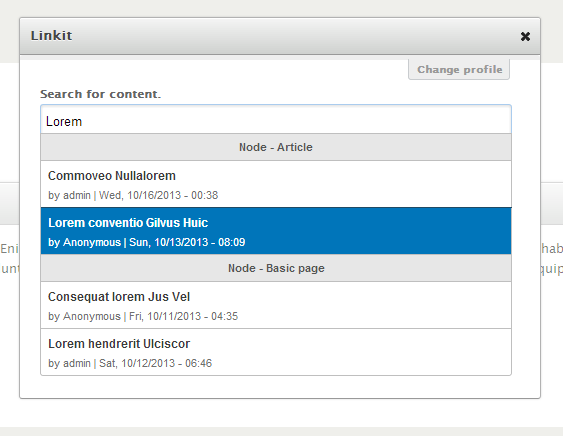Image resolution: width=563 pixels, height=436 pixels.
Task: Select the Lorem hendrerit Ulciscor page result
Action: (276, 352)
